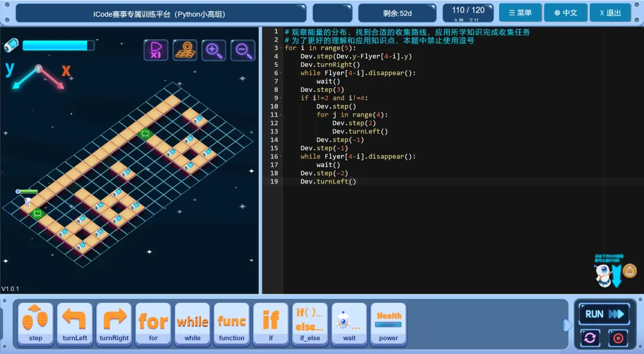The height and width of the screenshot is (354, 644).
Task: Insert a turnLeft command block
Action: point(75,324)
